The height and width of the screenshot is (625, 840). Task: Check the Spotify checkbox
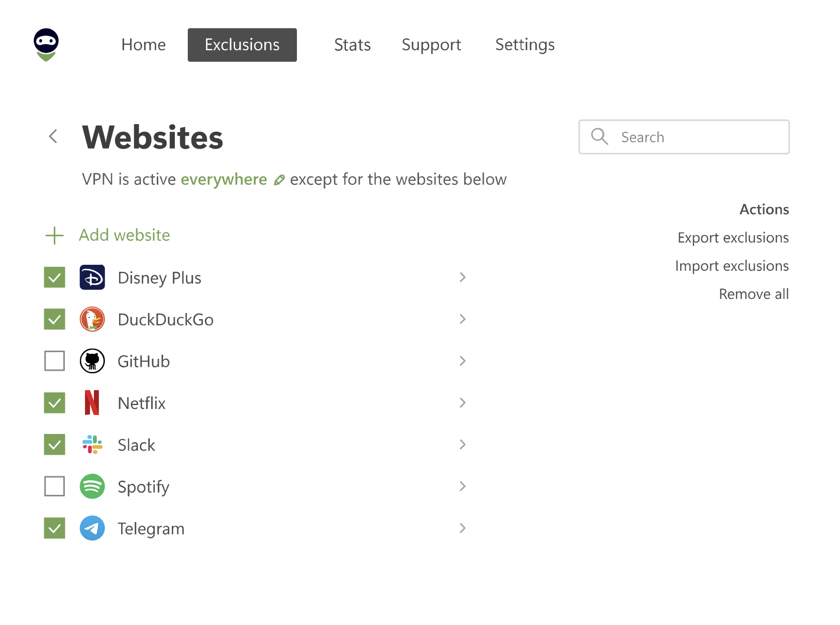[54, 486]
